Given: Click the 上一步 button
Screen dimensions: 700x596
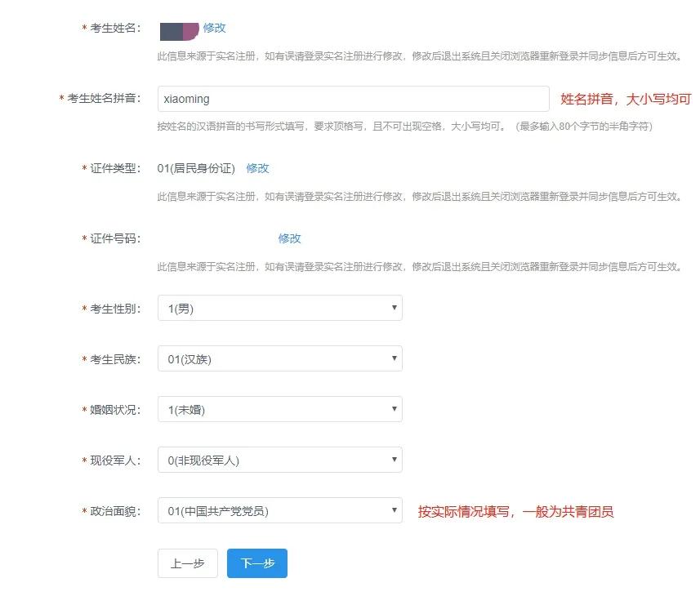Looking at the screenshot, I should pyautogui.click(x=187, y=563).
